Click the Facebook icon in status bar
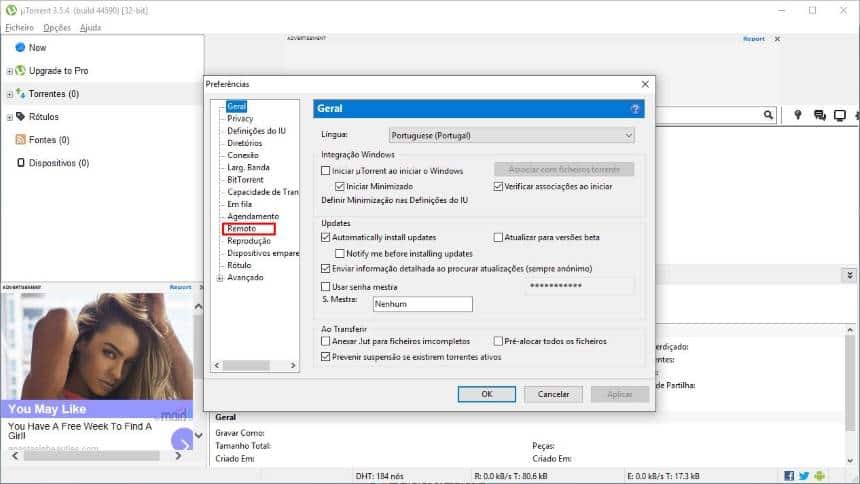Image resolution: width=860 pixels, height=484 pixels. pos(789,476)
